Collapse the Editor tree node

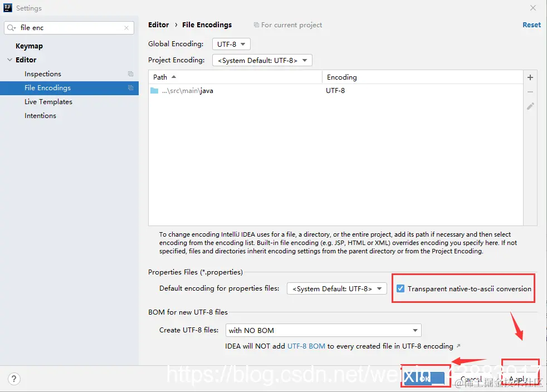[10, 60]
